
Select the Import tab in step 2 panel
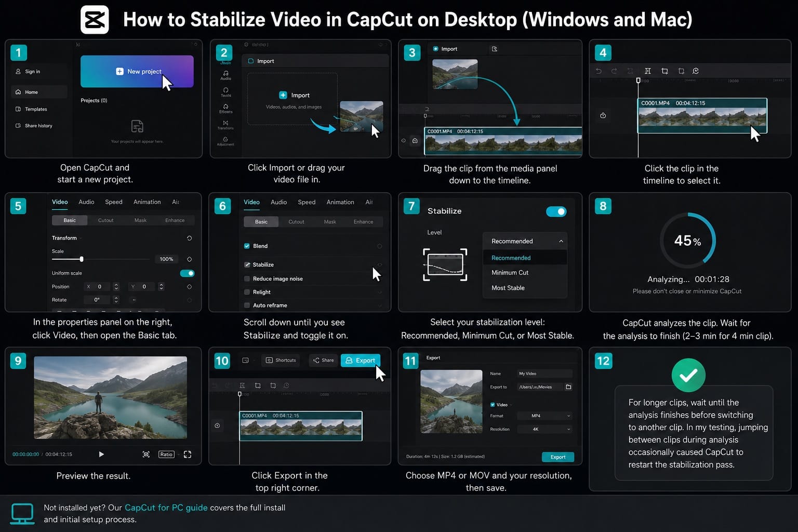point(261,61)
